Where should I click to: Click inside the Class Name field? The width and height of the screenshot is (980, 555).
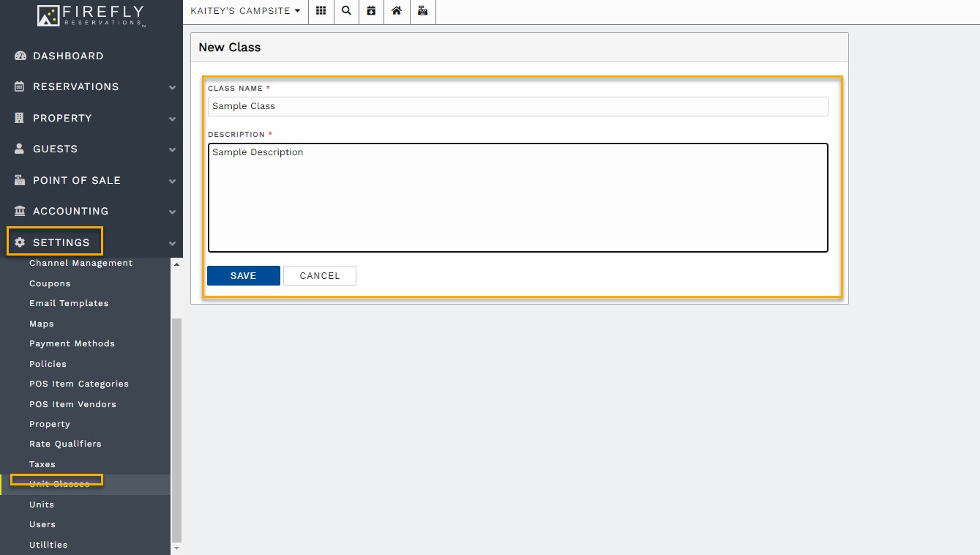click(517, 106)
